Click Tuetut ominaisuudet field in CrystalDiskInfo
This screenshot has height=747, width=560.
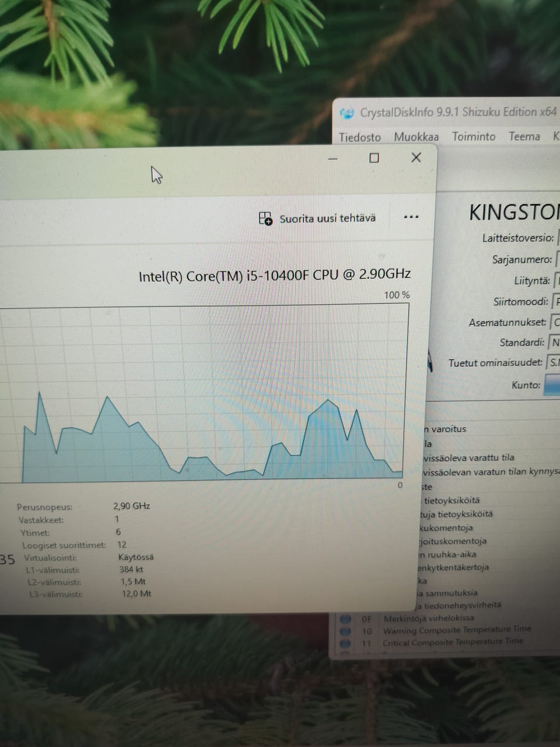click(554, 363)
